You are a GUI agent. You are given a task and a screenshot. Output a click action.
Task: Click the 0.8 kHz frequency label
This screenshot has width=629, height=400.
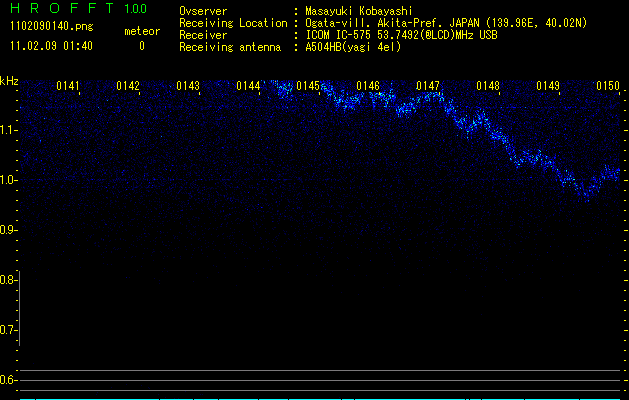click(8, 280)
